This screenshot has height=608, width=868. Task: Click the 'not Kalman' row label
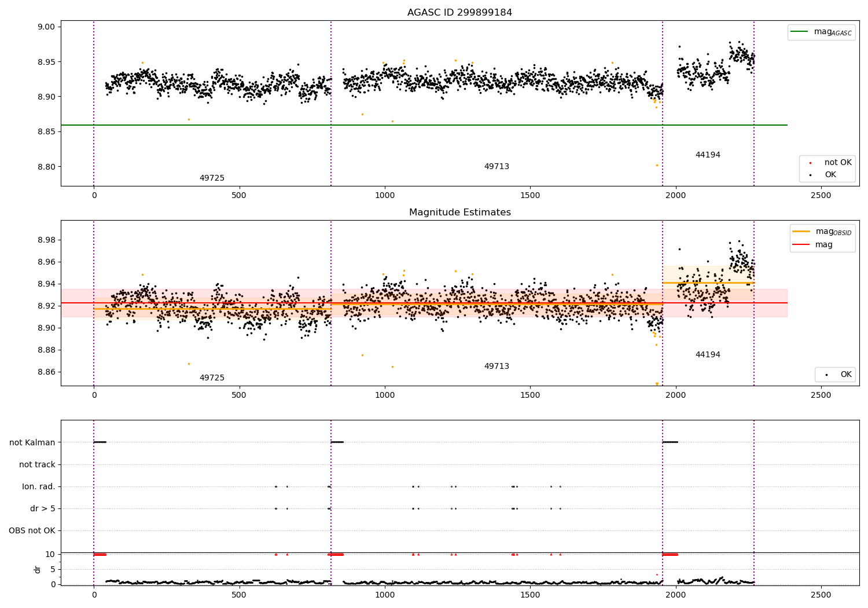[x=32, y=442]
